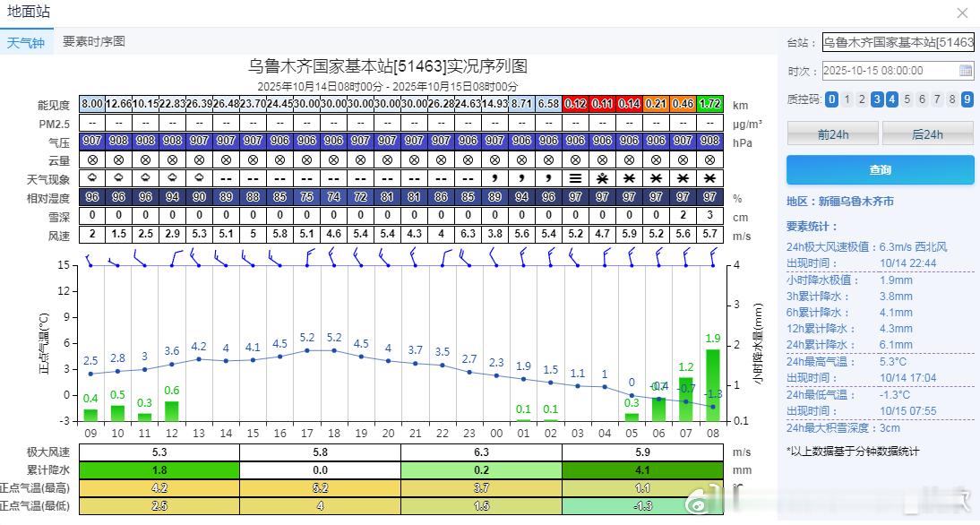Open the calendar picker beside 时次 field
Viewport: 980px width, 525px height.
[966, 71]
